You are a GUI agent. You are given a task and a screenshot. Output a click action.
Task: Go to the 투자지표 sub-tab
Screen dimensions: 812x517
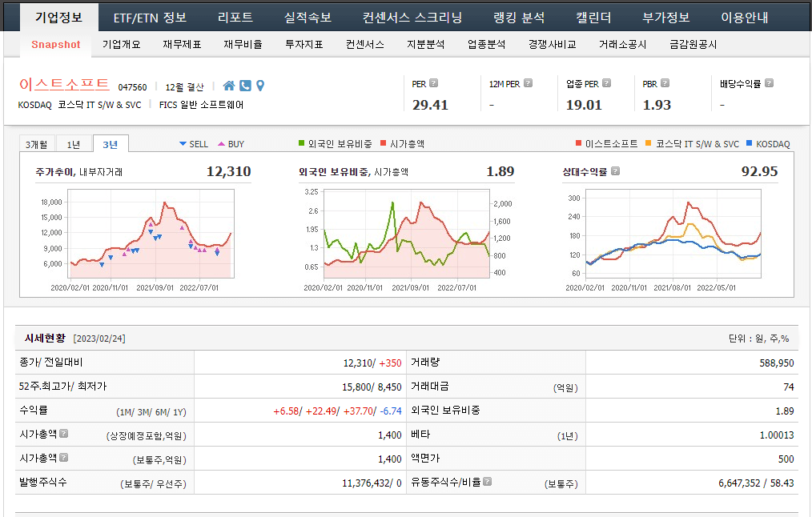[x=304, y=45]
